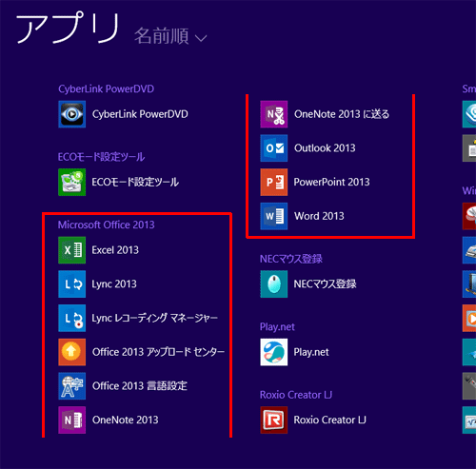Open the 名前順 sort dropdown
This screenshot has width=476, height=469.
point(170,36)
